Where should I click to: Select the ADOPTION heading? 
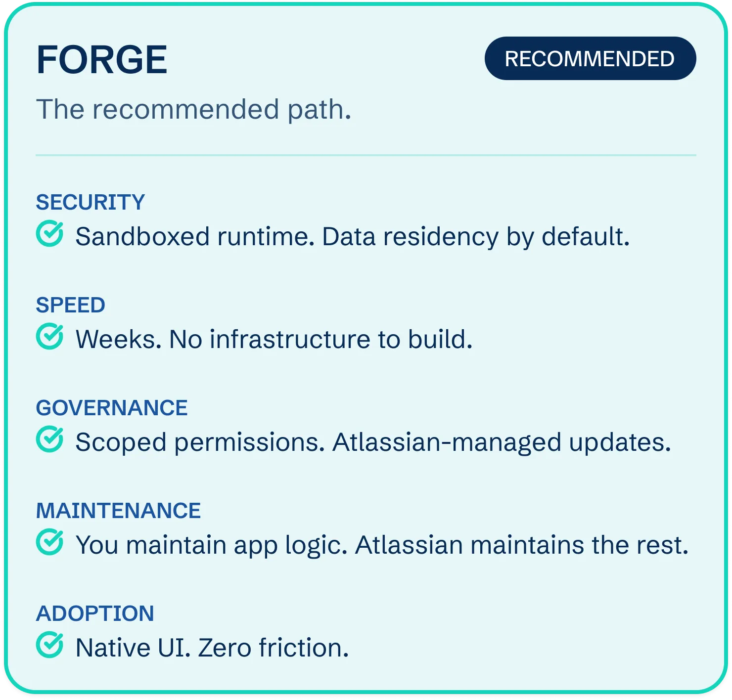tap(95, 613)
